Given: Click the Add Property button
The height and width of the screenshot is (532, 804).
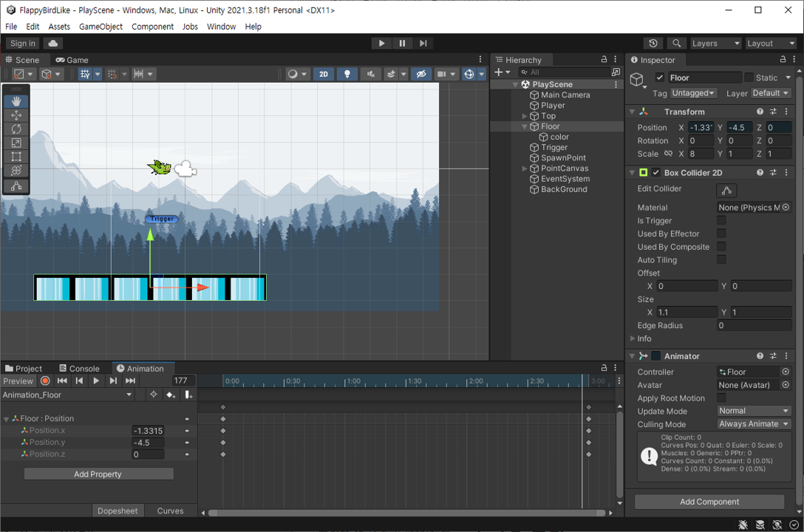Looking at the screenshot, I should (98, 474).
